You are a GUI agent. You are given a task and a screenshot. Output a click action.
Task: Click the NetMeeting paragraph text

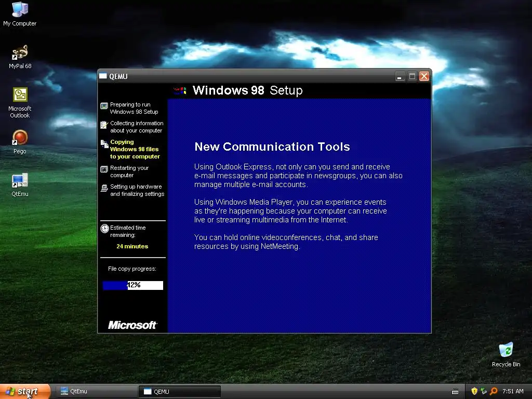click(286, 242)
